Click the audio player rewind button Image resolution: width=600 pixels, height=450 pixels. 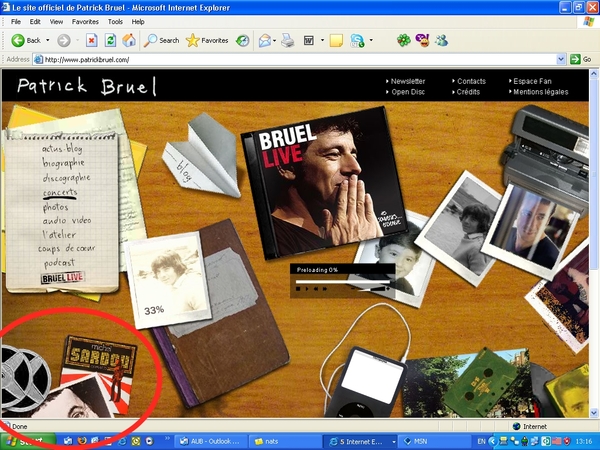pos(316,289)
